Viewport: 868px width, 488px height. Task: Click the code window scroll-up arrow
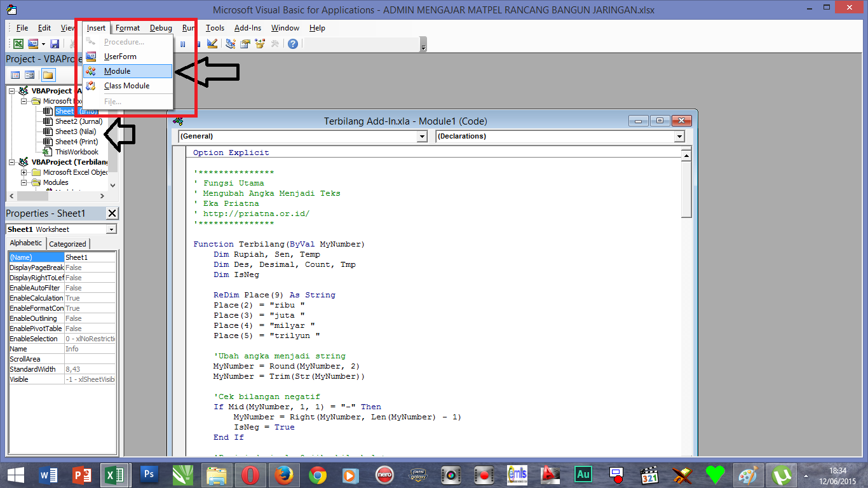686,154
